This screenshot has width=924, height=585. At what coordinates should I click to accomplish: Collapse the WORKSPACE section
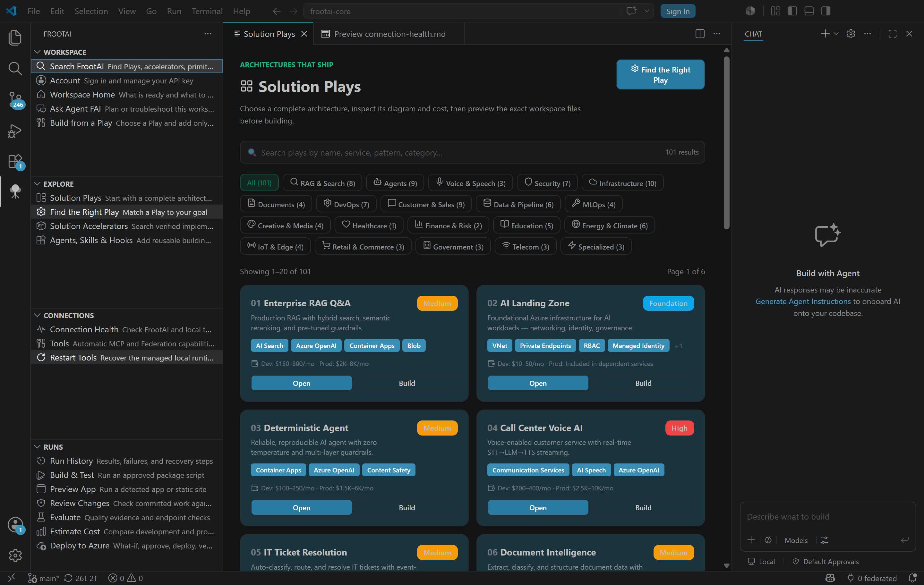coord(37,52)
